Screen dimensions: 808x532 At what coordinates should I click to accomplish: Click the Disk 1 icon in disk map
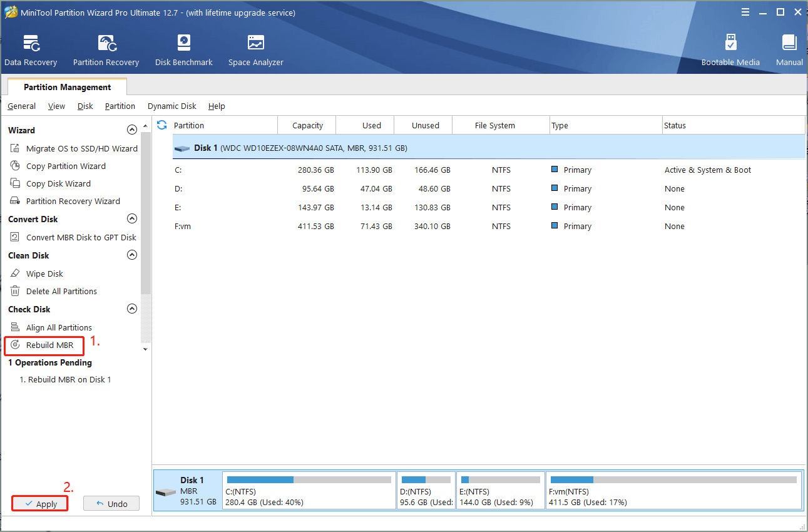pos(166,492)
